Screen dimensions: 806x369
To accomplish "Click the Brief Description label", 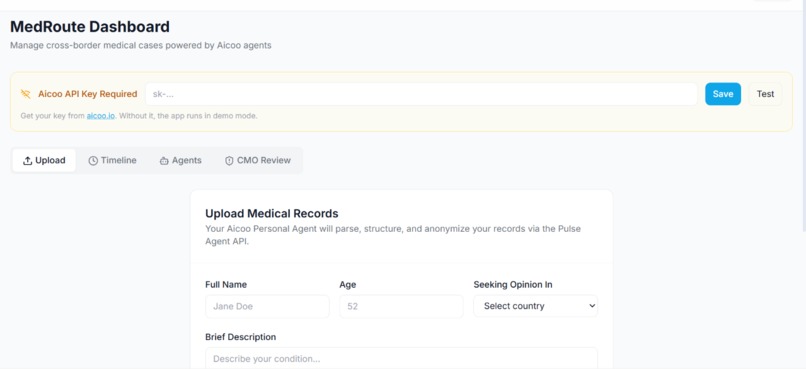I will pyautogui.click(x=241, y=337).
